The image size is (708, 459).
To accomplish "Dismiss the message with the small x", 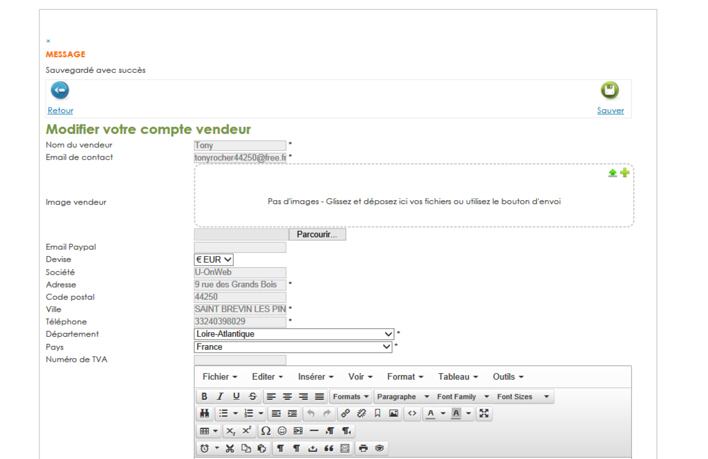I will (48, 41).
